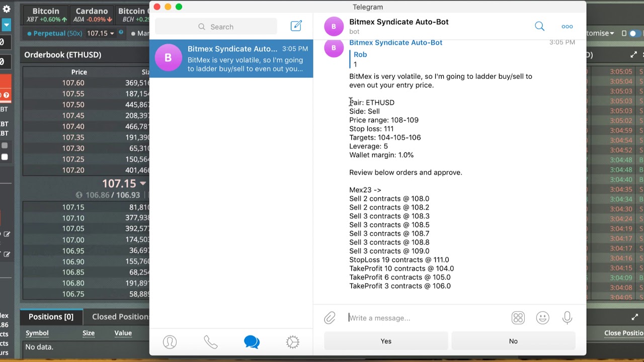
Task: Tick the grey checkbox in BitMEX order panel
Action: coord(4,146)
